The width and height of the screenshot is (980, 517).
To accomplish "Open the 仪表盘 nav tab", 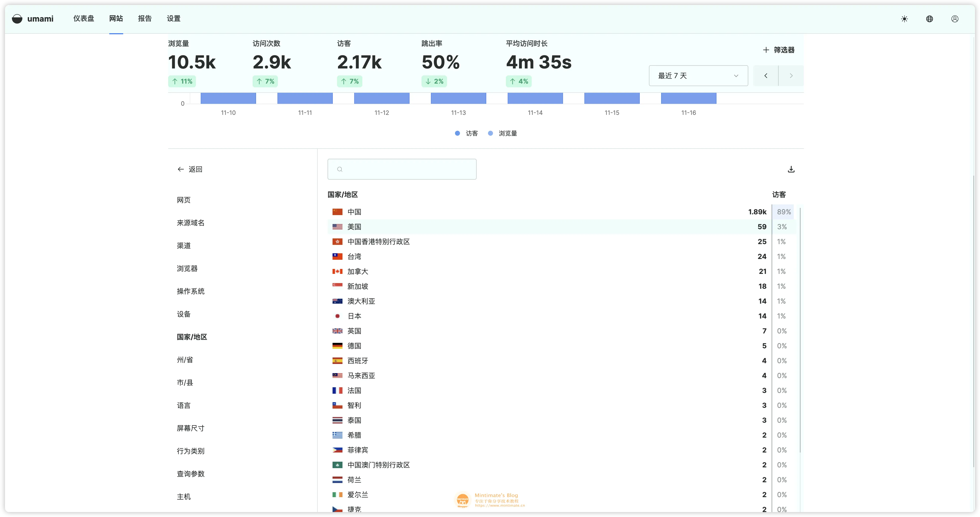I will [84, 19].
